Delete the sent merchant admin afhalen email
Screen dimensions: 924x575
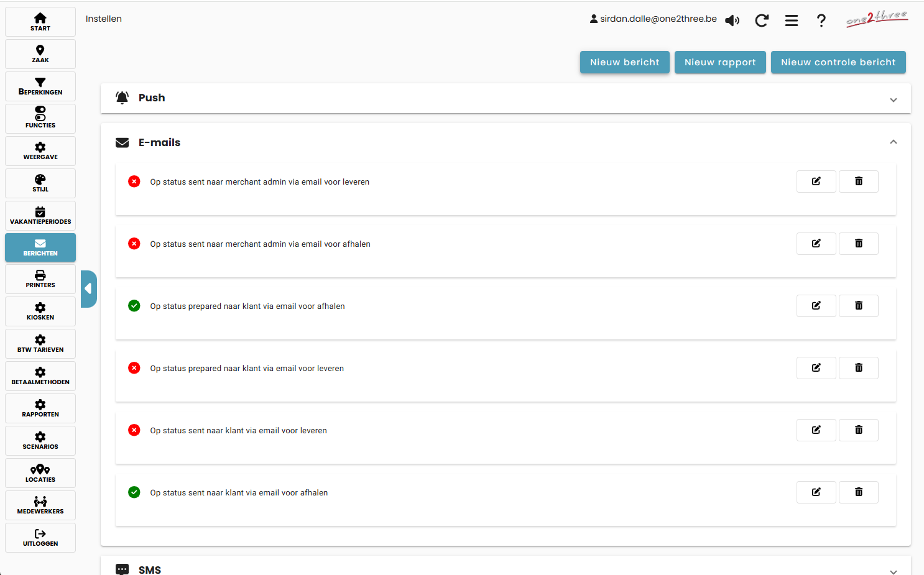858,244
